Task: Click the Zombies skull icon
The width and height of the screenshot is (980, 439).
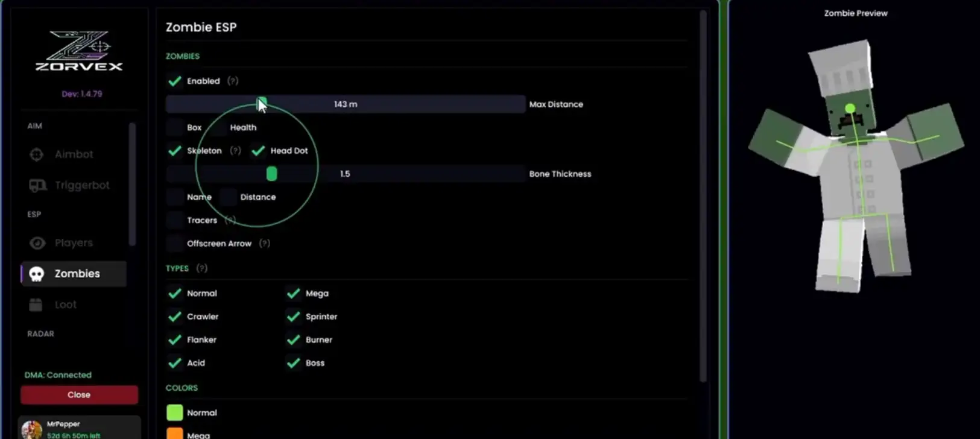Action: pyautogui.click(x=37, y=274)
